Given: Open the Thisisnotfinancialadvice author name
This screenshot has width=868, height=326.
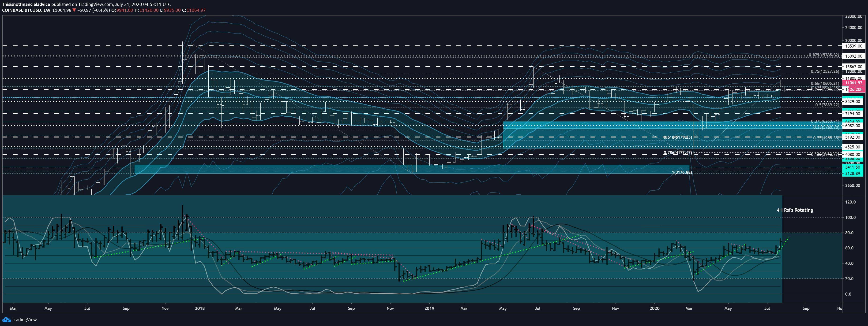Looking at the screenshot, I should click(x=26, y=4).
